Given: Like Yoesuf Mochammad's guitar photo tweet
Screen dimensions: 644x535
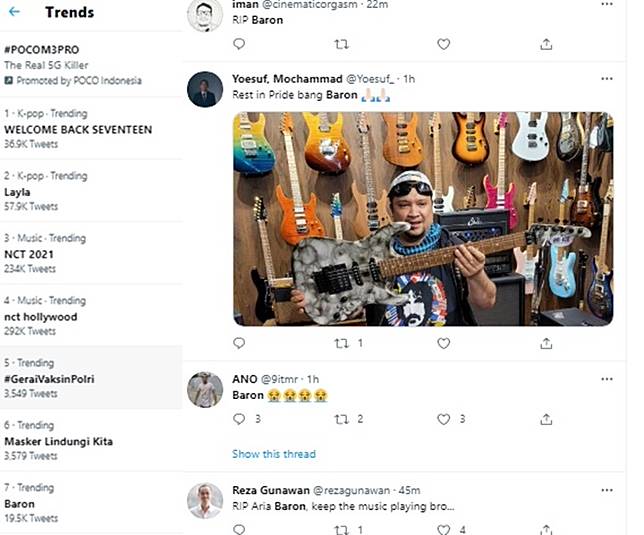Looking at the screenshot, I should [444, 343].
